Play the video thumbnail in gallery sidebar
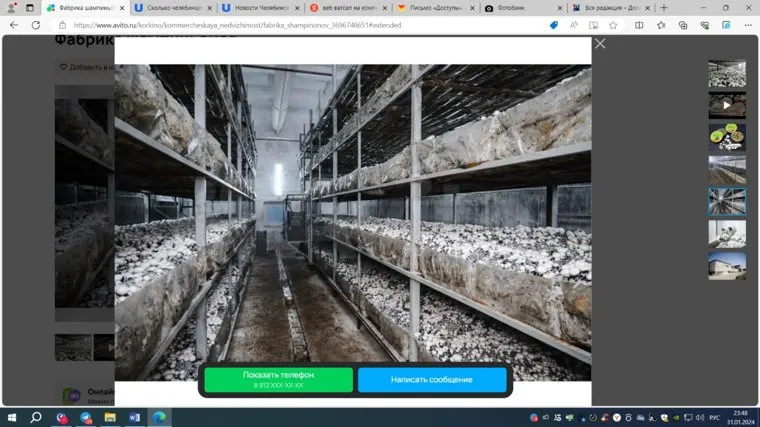Screen dimensions: 760x427 coord(727,105)
